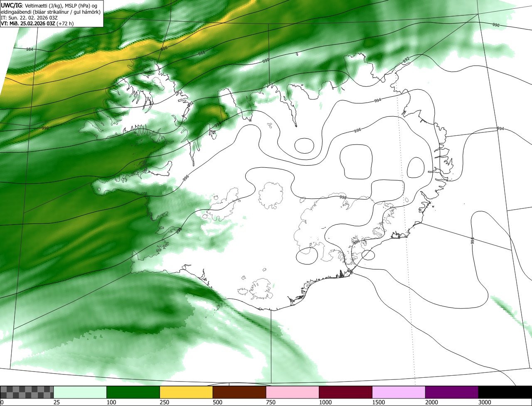Image resolution: width=532 pixels, height=406 pixels.
Task: Click the '1500' legend scale value
Action: coord(379,402)
